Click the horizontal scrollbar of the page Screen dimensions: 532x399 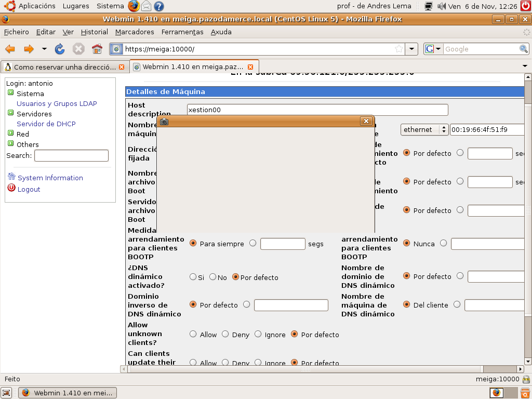click(x=305, y=369)
